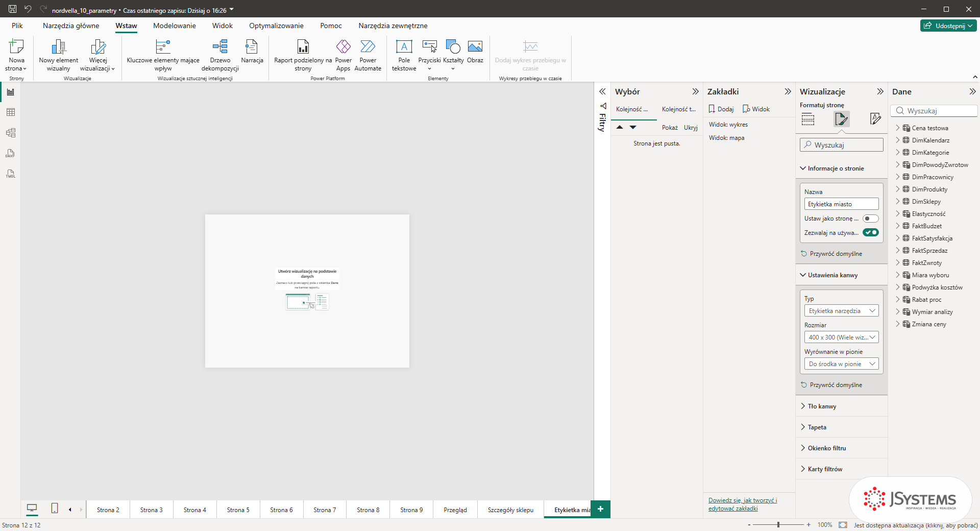Image resolution: width=980 pixels, height=531 pixels.
Task: Insert Key influencers visual
Action: (x=163, y=55)
